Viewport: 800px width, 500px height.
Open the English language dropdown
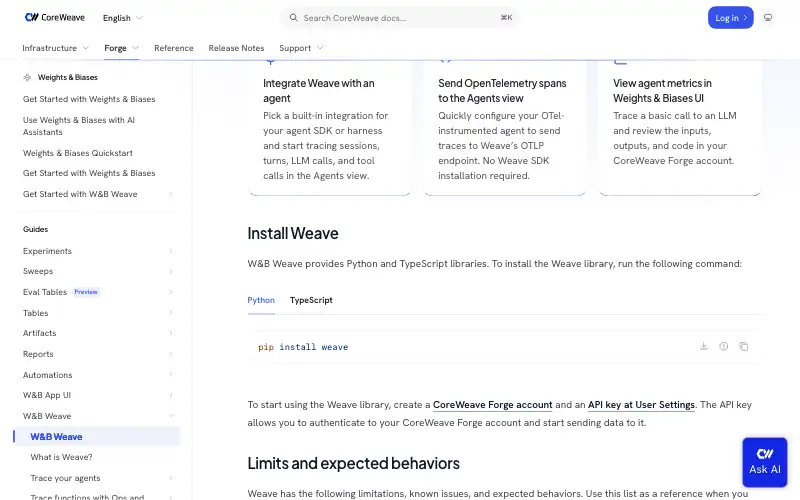122,18
